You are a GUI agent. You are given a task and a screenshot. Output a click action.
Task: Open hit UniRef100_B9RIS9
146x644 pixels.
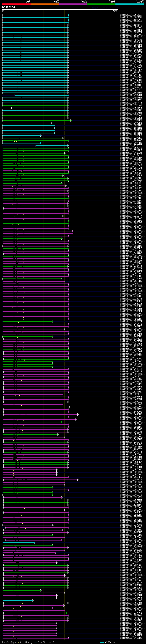[131, 25]
